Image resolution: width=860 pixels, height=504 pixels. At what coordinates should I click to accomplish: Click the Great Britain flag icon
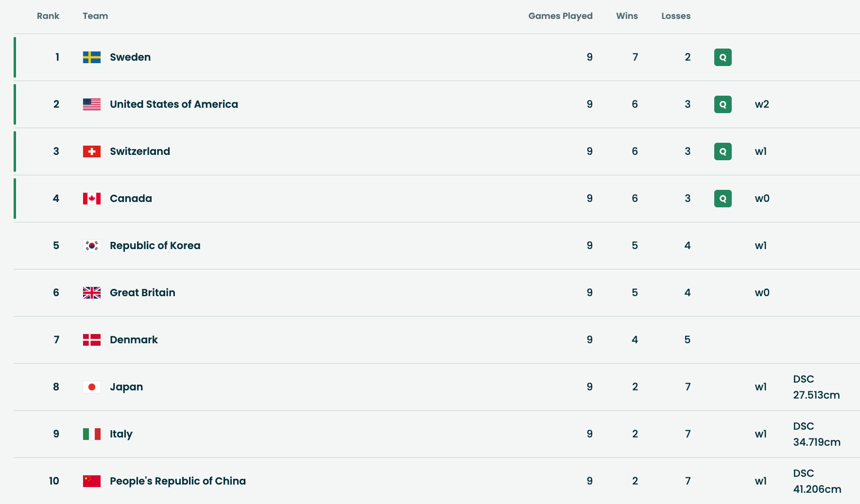coord(92,293)
